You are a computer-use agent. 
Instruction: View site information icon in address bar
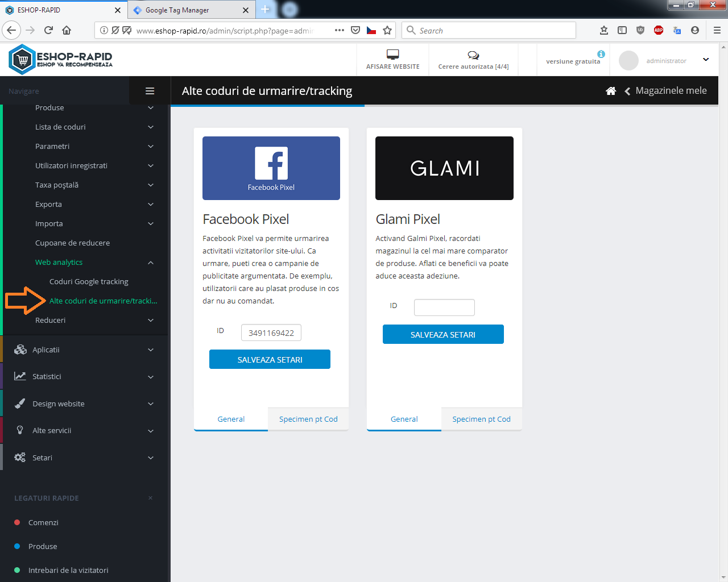104,30
